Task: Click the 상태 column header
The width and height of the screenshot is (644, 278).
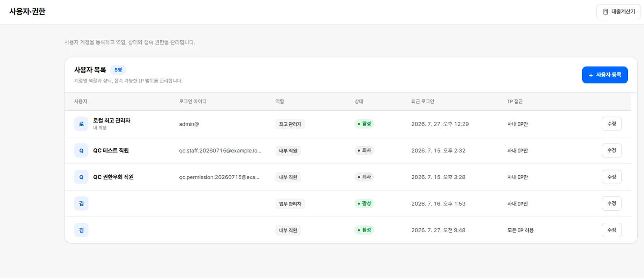Action: coord(359,101)
